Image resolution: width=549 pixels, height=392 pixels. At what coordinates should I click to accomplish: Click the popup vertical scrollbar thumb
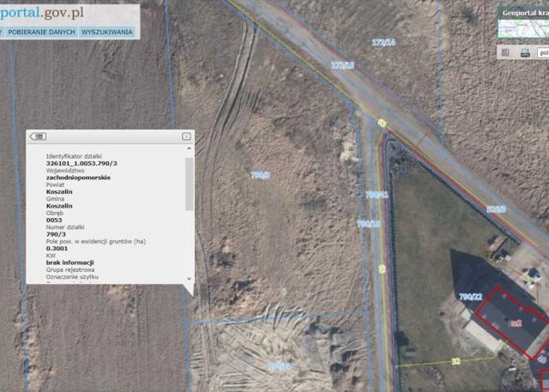(189, 184)
